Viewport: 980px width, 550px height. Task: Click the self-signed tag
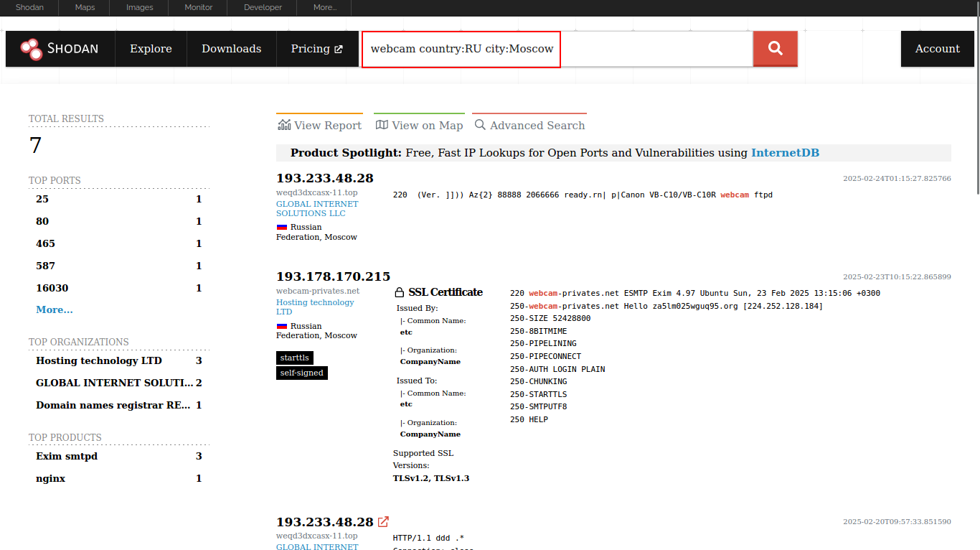[302, 373]
